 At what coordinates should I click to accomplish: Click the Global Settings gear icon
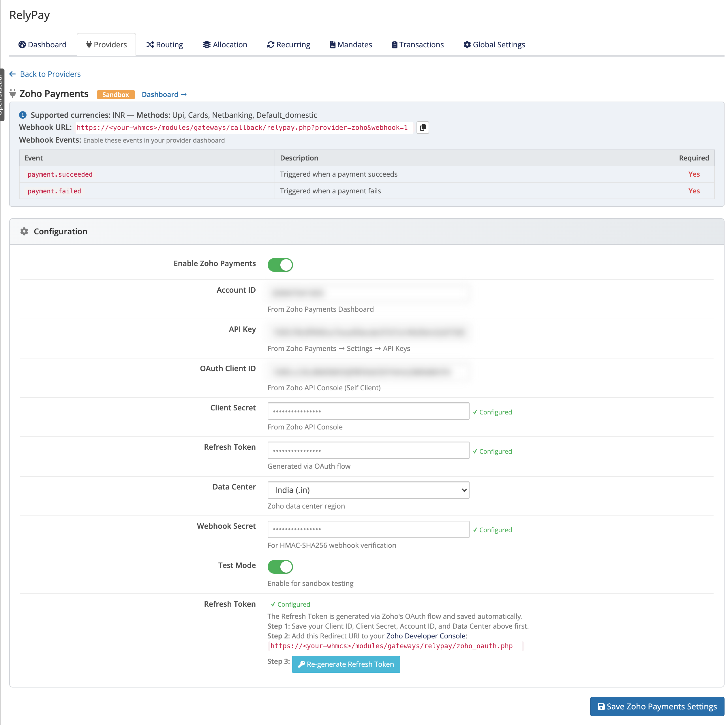point(467,44)
